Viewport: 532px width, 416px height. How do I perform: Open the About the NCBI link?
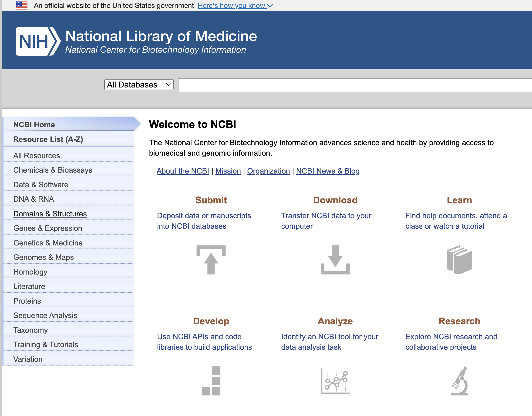[x=183, y=171]
